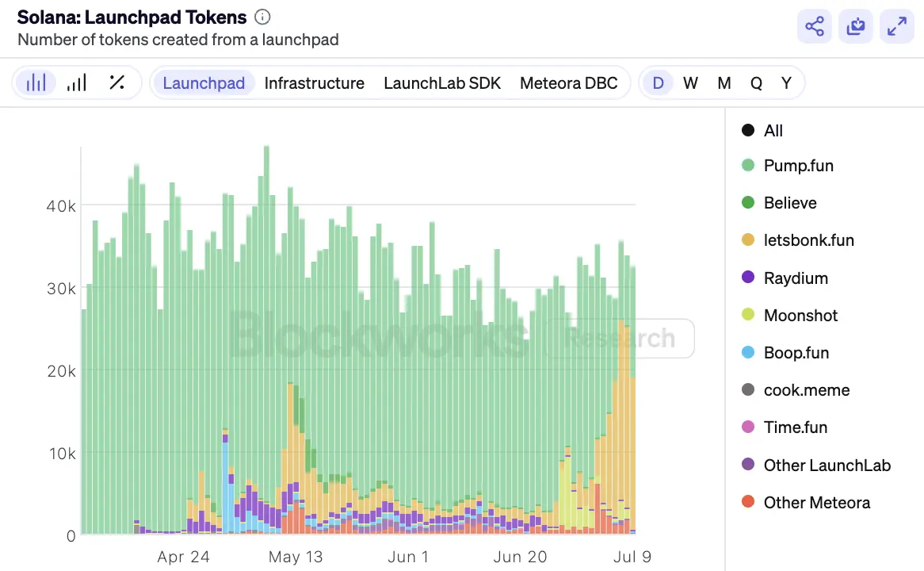Viewport: 924px width, 571px height.
Task: Open the fullscreen expand icon
Action: tap(896, 26)
